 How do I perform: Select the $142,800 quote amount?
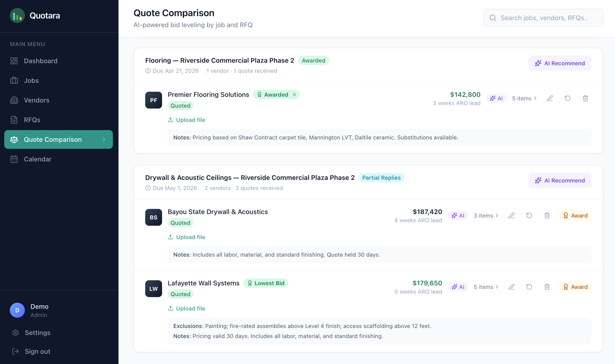pos(465,95)
